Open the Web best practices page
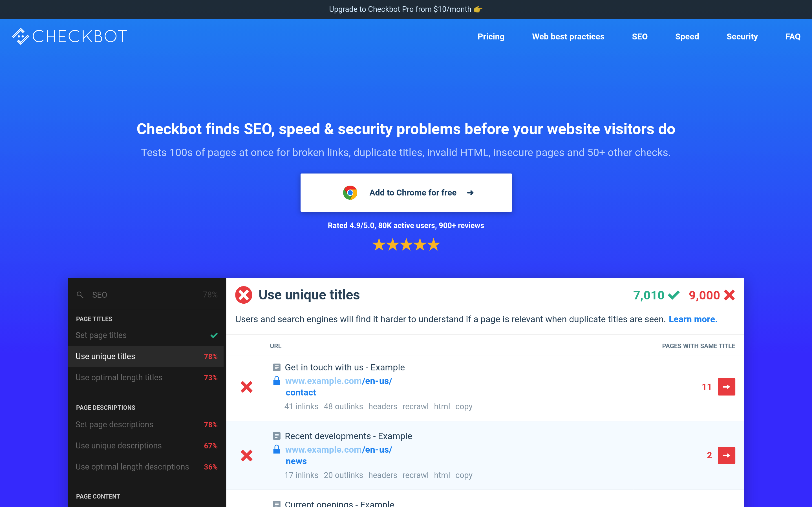 point(568,37)
